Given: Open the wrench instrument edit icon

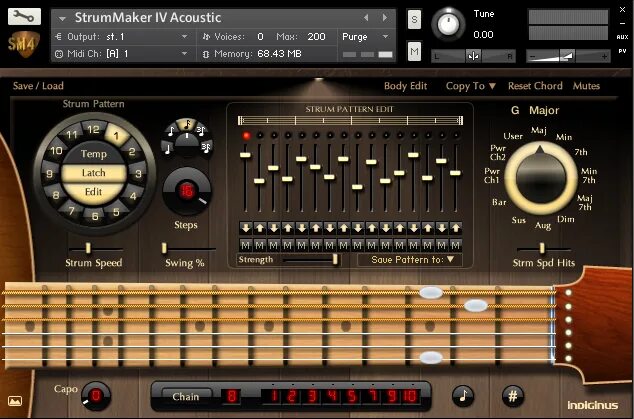Looking at the screenshot, I should click(24, 16).
